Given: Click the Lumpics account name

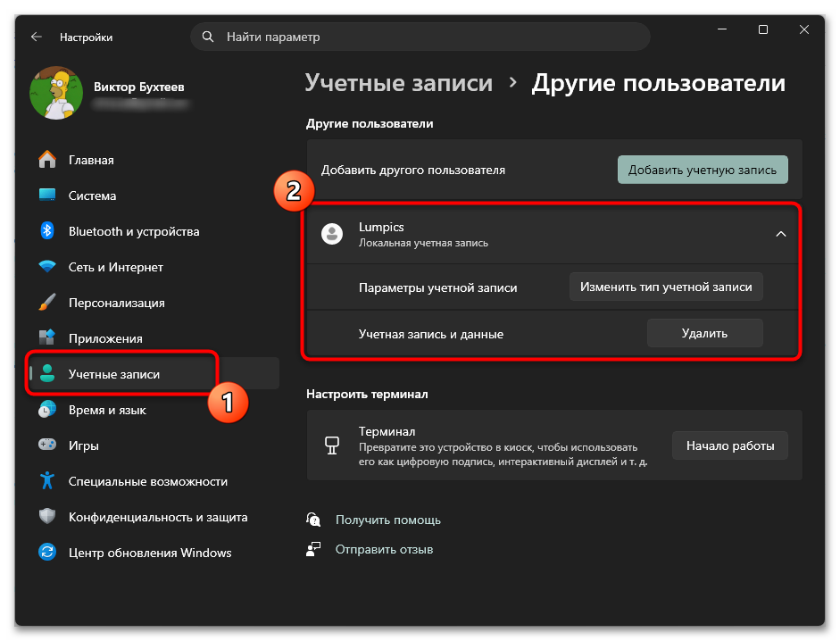Looking at the screenshot, I should pos(381,228).
